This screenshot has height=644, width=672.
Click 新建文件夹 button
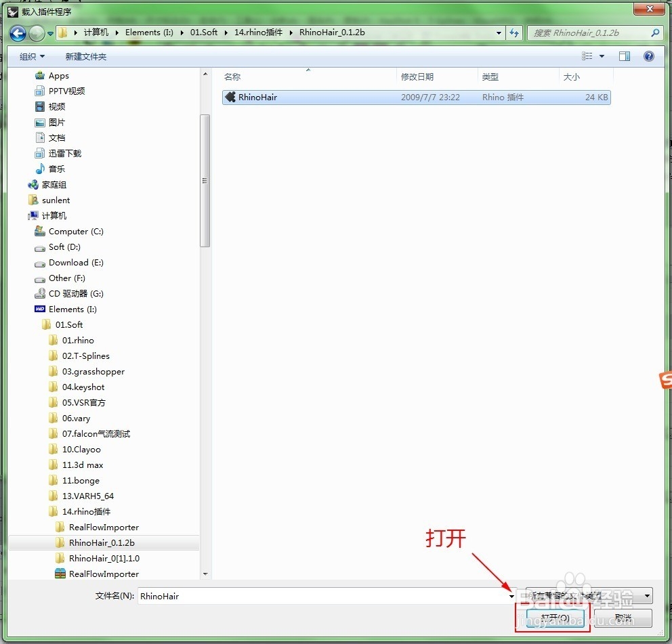86,57
